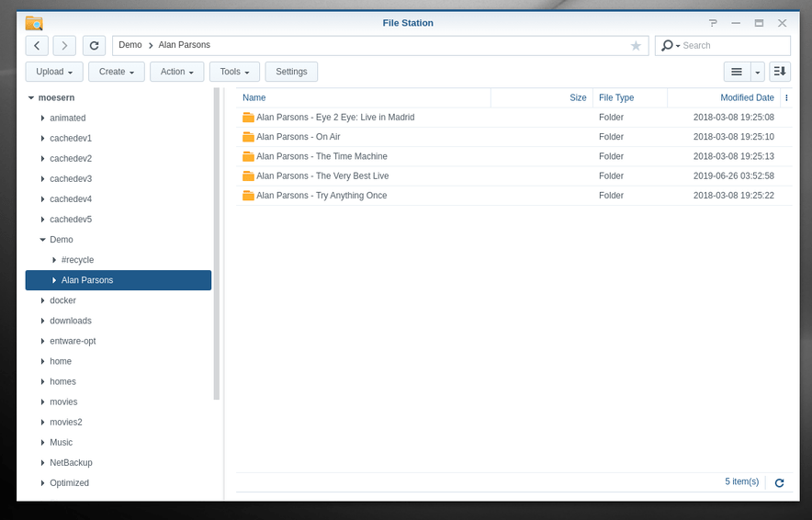Select downloads in the folder tree
812x520 pixels.
pos(71,321)
